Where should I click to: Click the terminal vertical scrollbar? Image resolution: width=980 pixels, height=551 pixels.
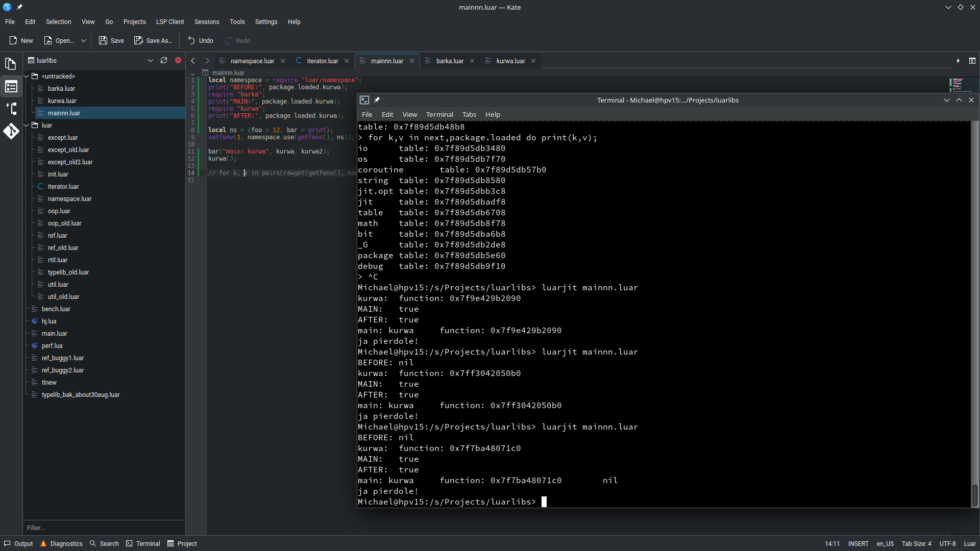[974, 495]
